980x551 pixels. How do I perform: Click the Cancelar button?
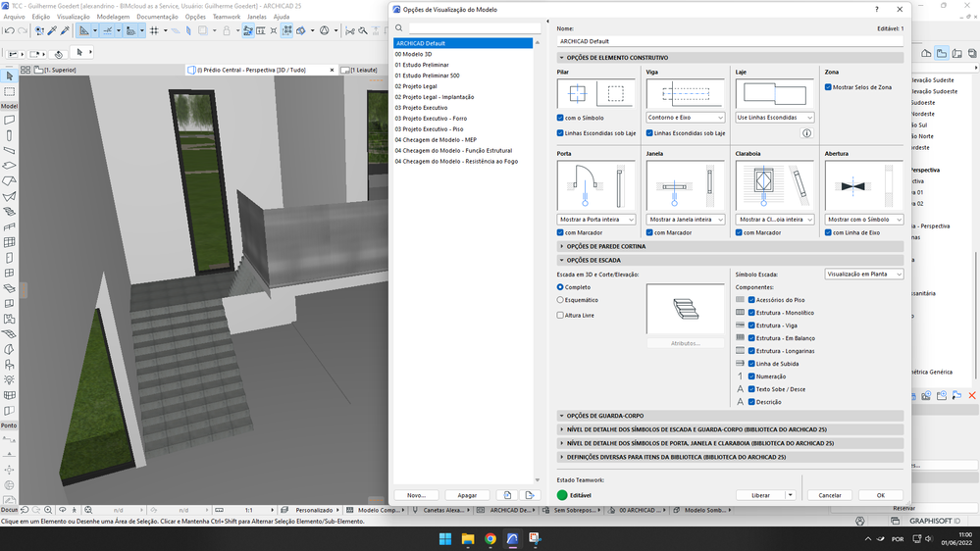point(830,495)
